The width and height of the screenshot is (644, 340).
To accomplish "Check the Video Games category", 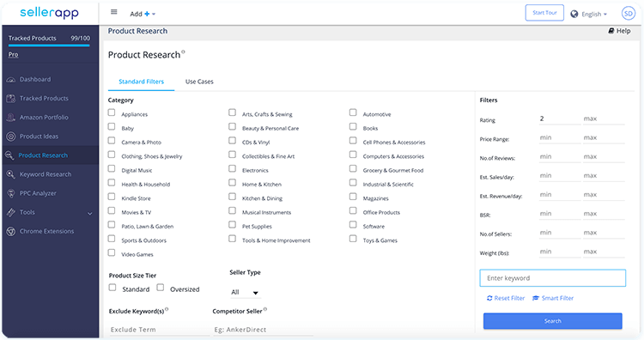I will click(112, 252).
